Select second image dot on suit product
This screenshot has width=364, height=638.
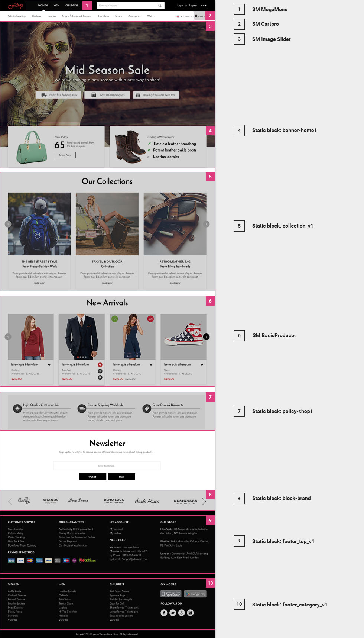tap(80, 357)
